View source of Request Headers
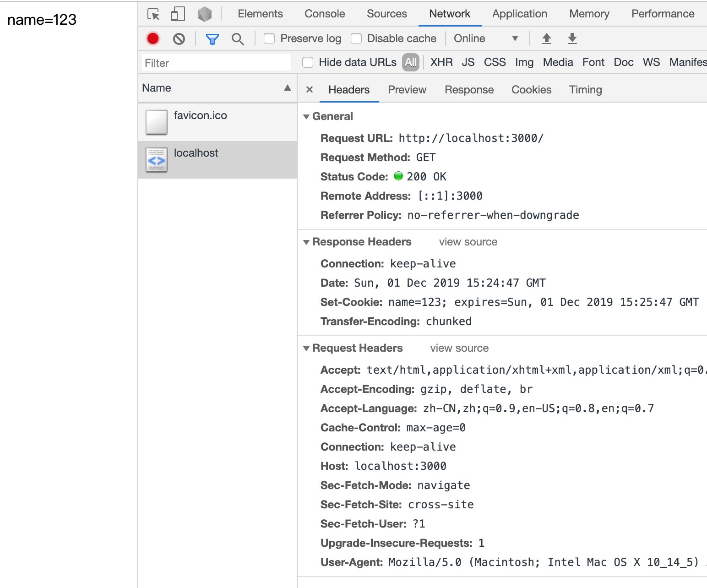Screen dimensions: 707x588 tap(459, 348)
